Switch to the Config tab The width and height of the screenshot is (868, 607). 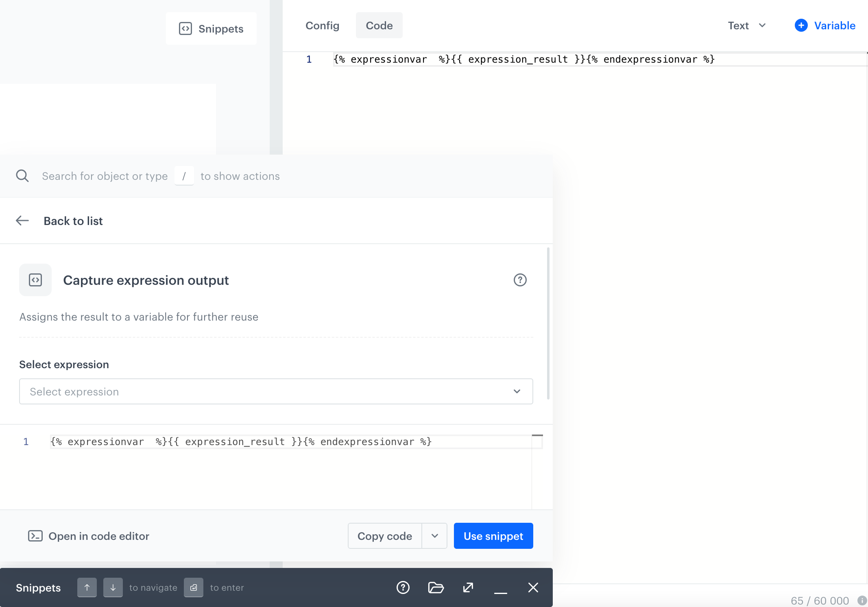coord(322,25)
